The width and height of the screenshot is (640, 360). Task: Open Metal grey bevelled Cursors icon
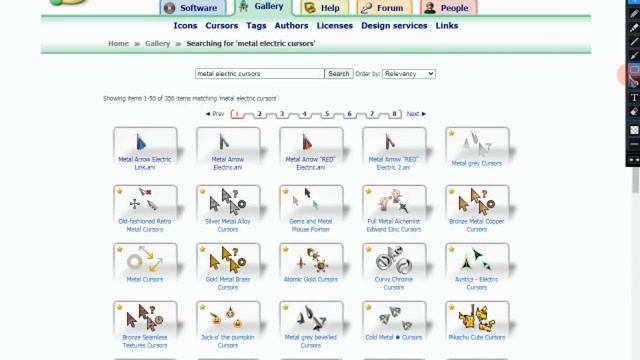[x=311, y=317]
